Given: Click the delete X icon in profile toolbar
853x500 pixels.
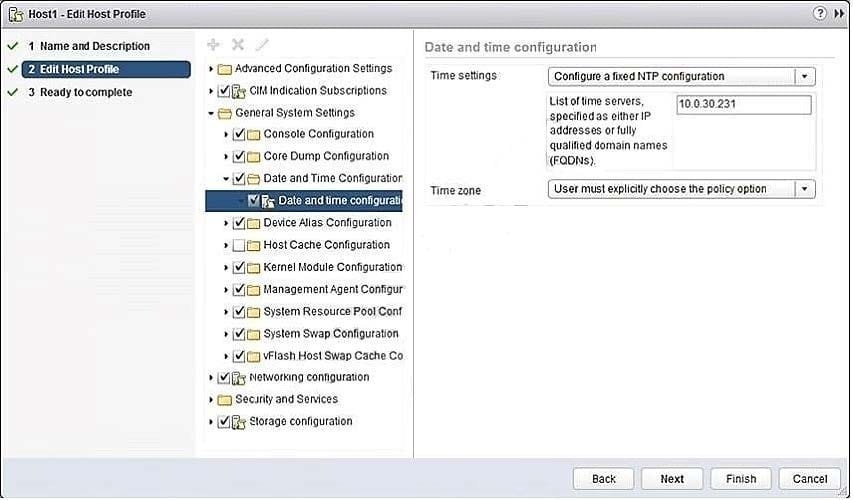Looking at the screenshot, I should [x=238, y=45].
